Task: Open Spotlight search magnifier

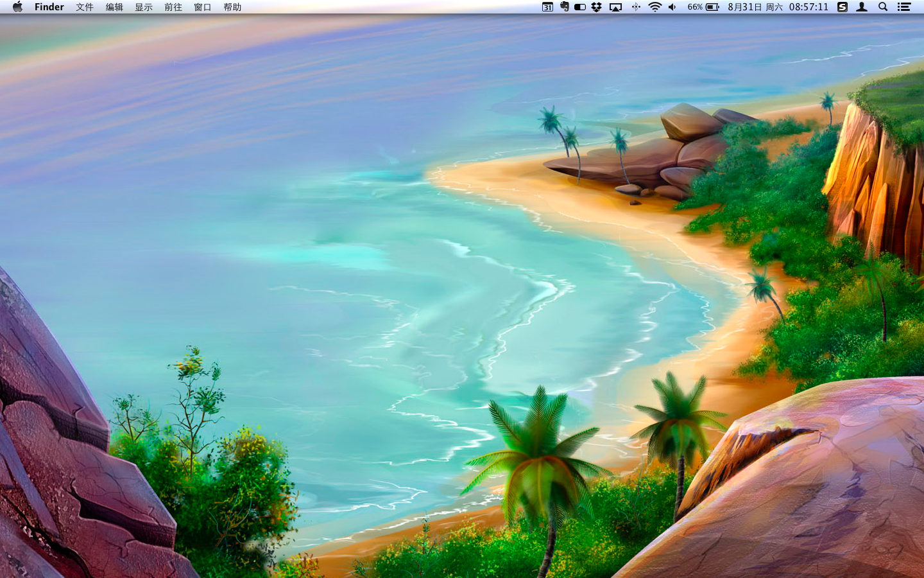Action: (883, 7)
